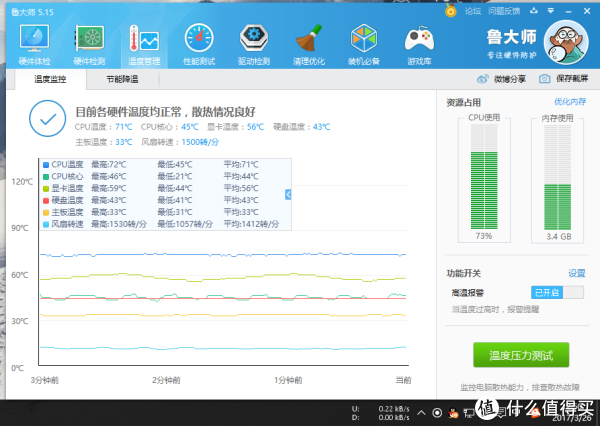Screen dimensions: 600x426
Task: Click the gold medal icon
Action: pos(451,11)
